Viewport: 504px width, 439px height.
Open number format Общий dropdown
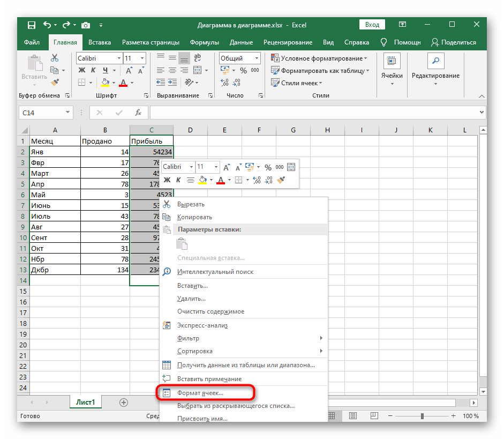pyautogui.click(x=257, y=58)
